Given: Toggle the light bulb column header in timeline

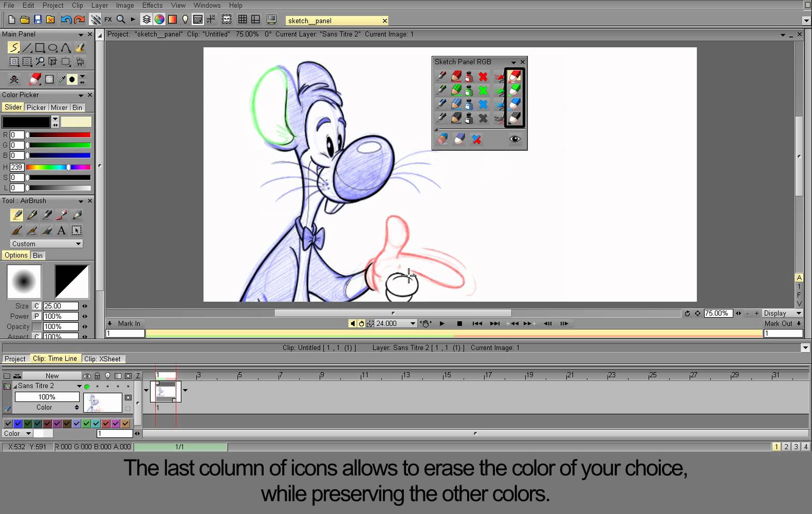Looking at the screenshot, I should [x=108, y=376].
